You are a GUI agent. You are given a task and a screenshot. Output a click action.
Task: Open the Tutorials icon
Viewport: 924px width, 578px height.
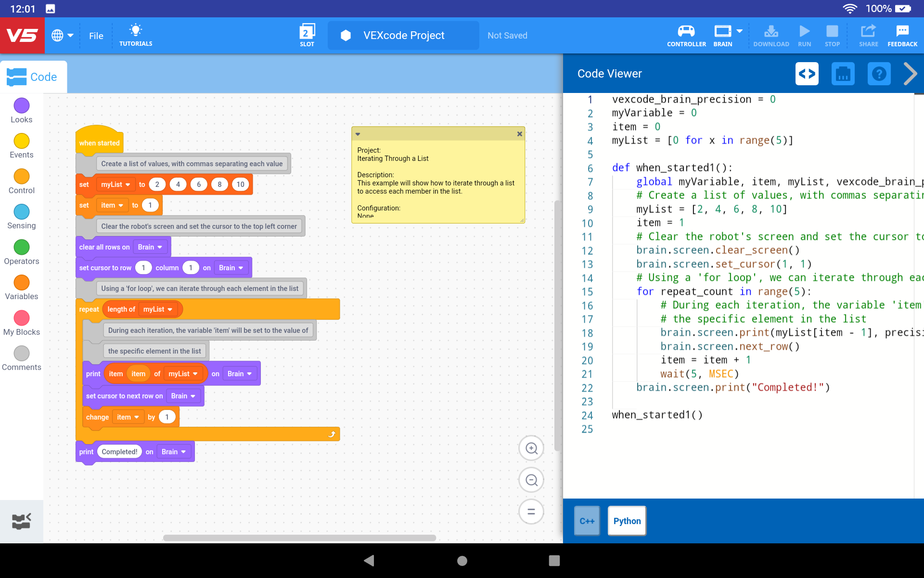(x=136, y=35)
